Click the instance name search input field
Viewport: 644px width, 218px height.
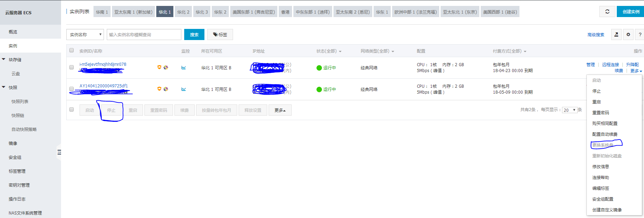click(144, 34)
